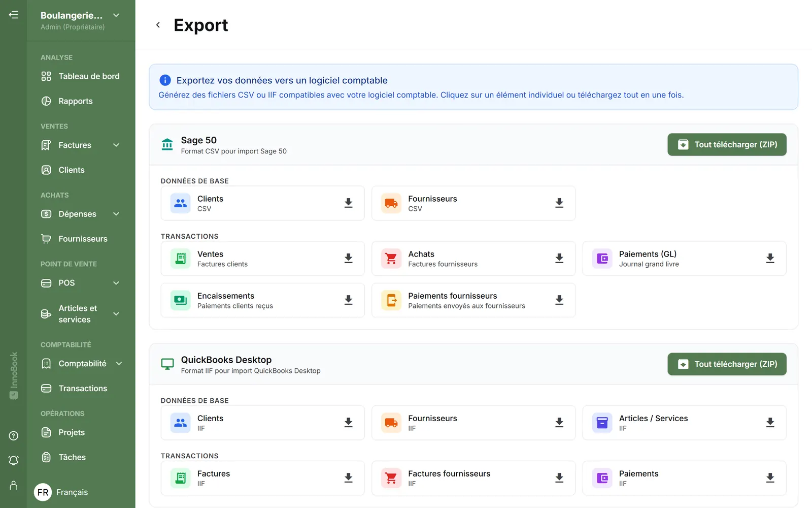Expand the Articles et services chevron
The width and height of the screenshot is (812, 508).
(x=116, y=314)
